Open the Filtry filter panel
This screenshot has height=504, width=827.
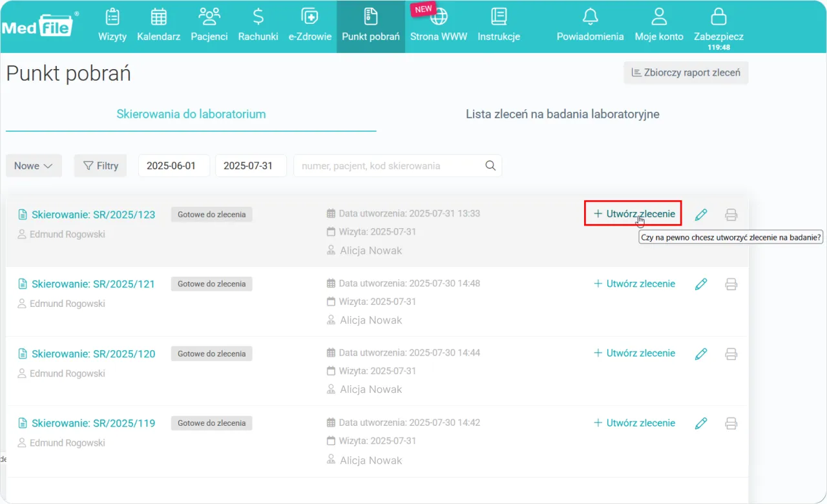pos(100,165)
